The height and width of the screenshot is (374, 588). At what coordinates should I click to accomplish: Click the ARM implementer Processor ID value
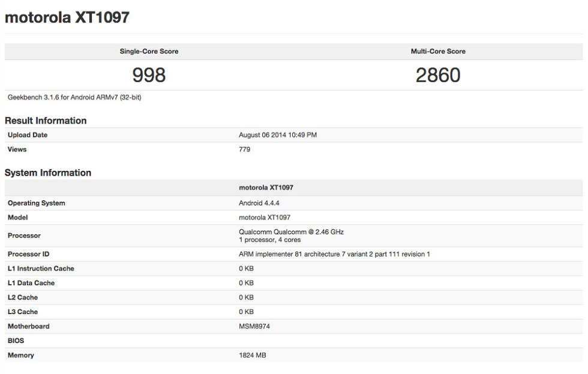click(334, 254)
